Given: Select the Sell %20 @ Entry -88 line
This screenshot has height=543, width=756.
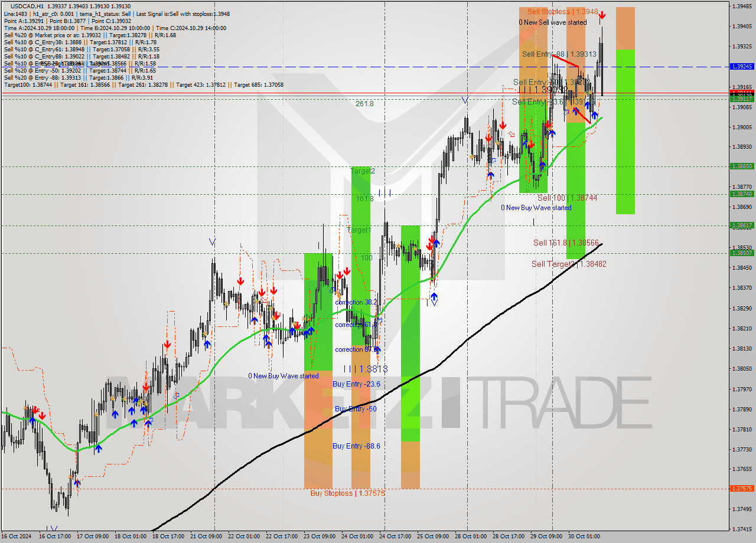Looking at the screenshot, I should pos(78,77).
